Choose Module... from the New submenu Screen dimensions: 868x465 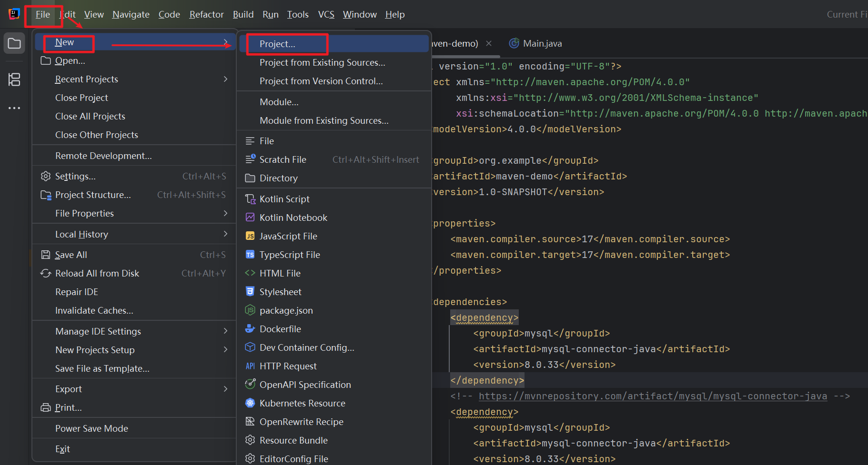coord(334,102)
